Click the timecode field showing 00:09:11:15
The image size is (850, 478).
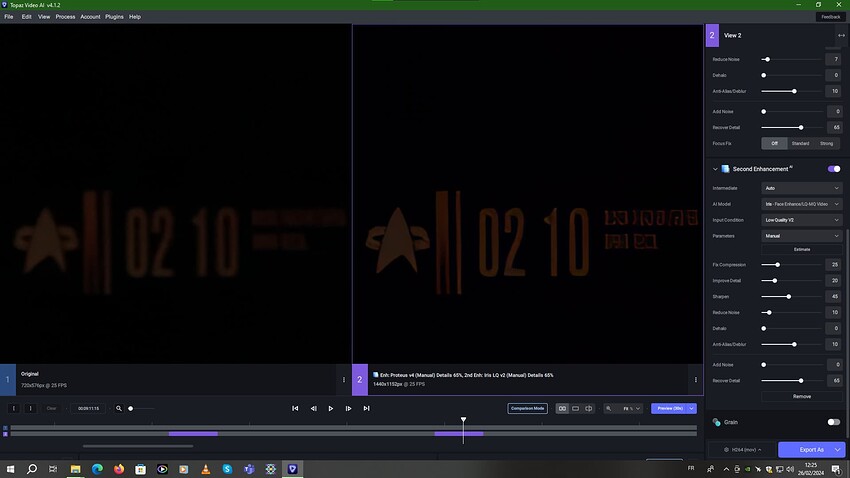pos(88,408)
